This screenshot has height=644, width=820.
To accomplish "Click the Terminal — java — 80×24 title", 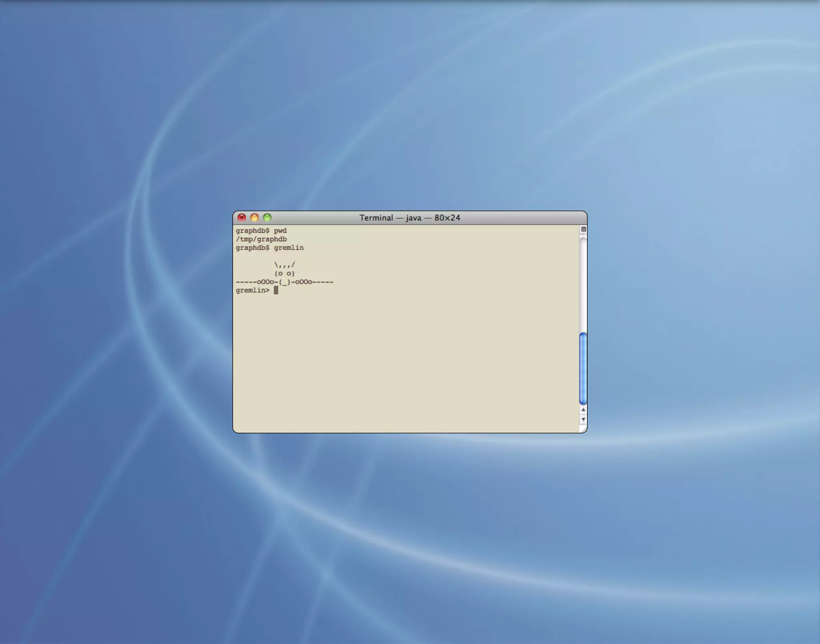I will (410, 218).
